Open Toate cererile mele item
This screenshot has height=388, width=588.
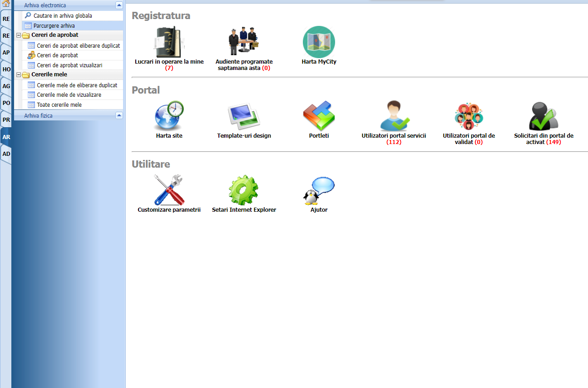tap(59, 105)
